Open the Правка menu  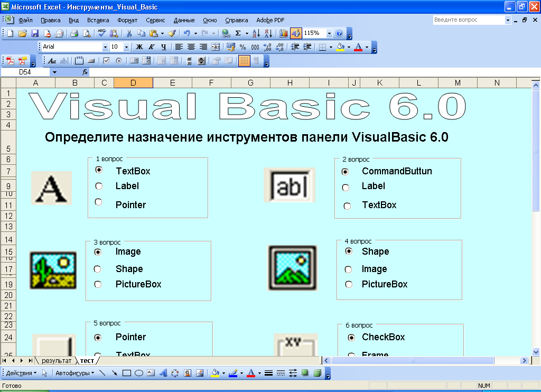tap(50, 20)
